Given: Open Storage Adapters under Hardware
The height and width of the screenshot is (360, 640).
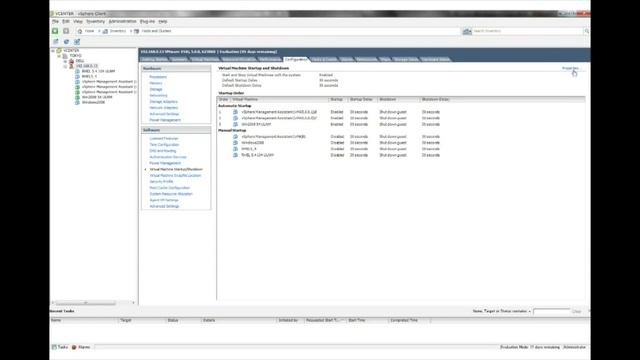Looking at the screenshot, I should point(163,101).
